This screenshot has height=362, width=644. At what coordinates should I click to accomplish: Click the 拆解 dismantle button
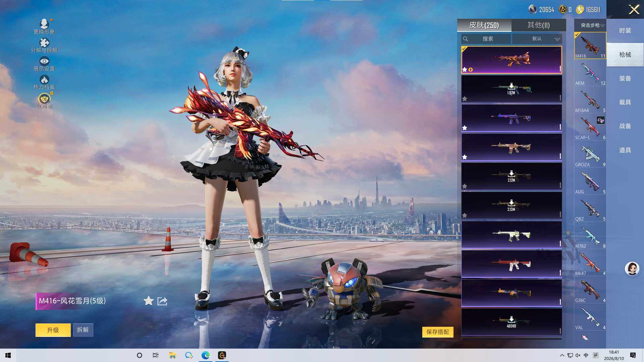tap(83, 330)
